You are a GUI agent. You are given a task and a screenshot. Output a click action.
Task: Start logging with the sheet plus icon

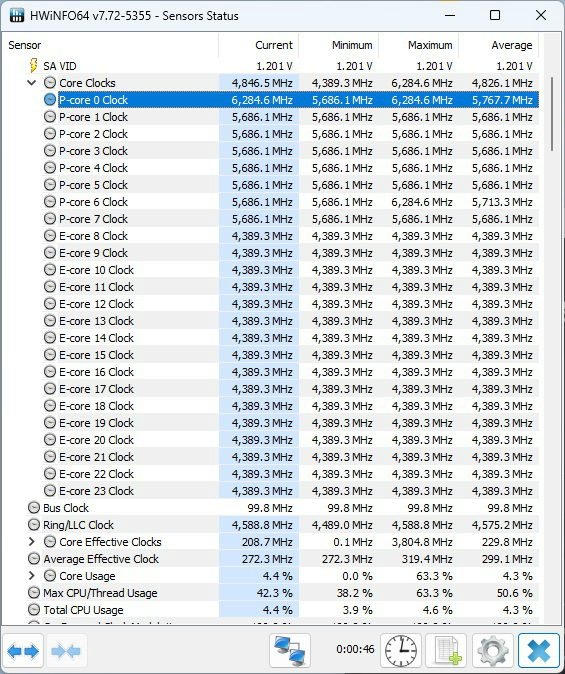point(447,651)
